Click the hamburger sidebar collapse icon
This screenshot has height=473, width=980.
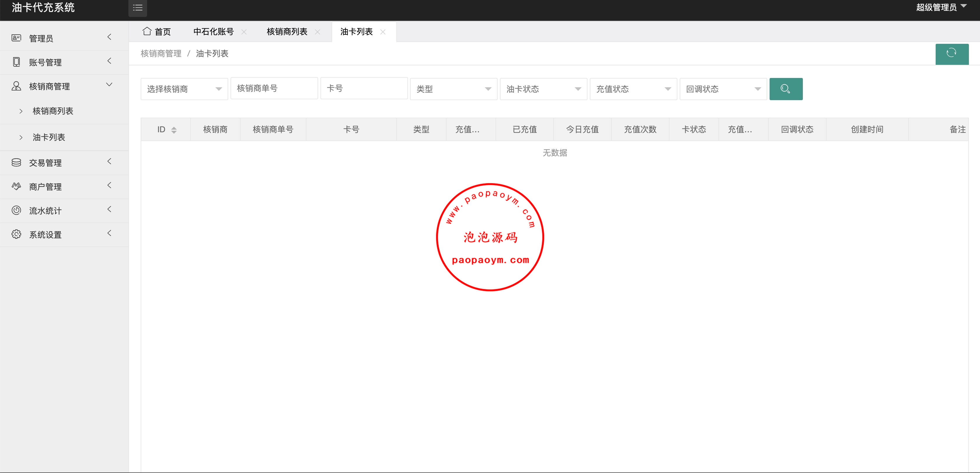(137, 8)
